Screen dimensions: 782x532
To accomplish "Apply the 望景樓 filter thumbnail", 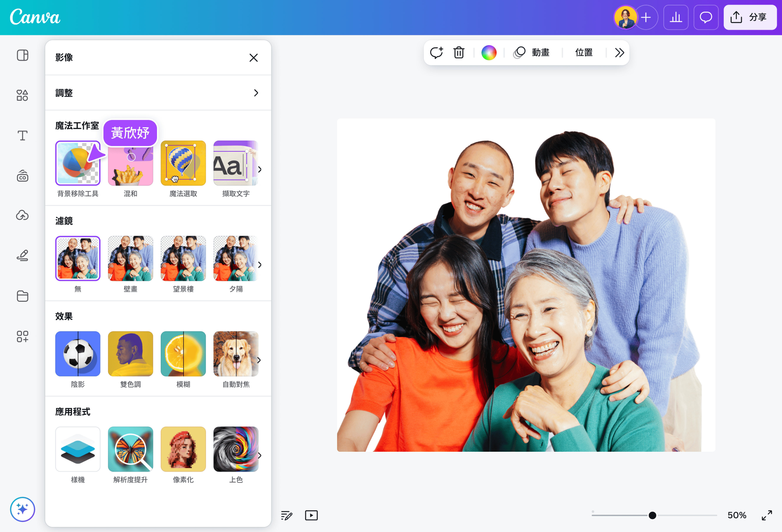I will (x=183, y=258).
